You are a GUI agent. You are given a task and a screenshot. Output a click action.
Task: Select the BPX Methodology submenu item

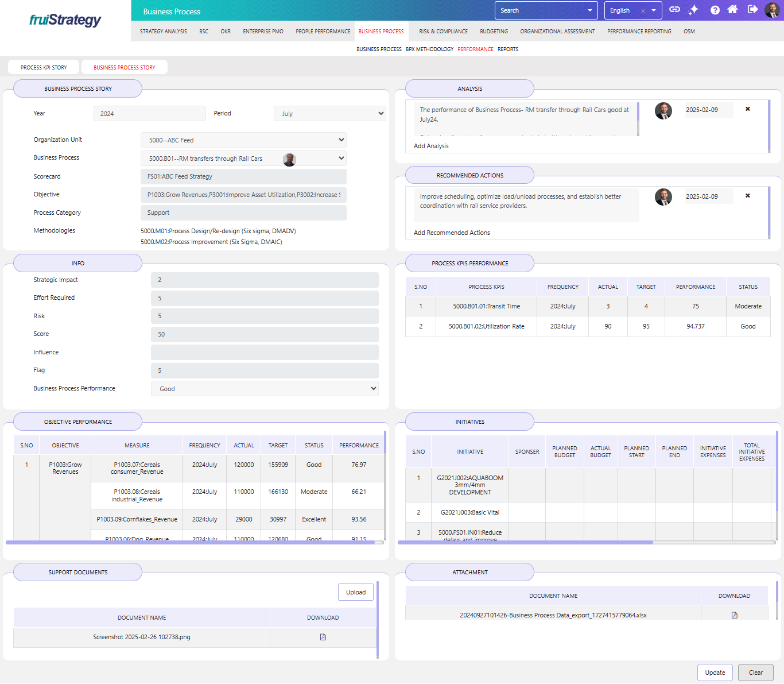[x=429, y=49]
